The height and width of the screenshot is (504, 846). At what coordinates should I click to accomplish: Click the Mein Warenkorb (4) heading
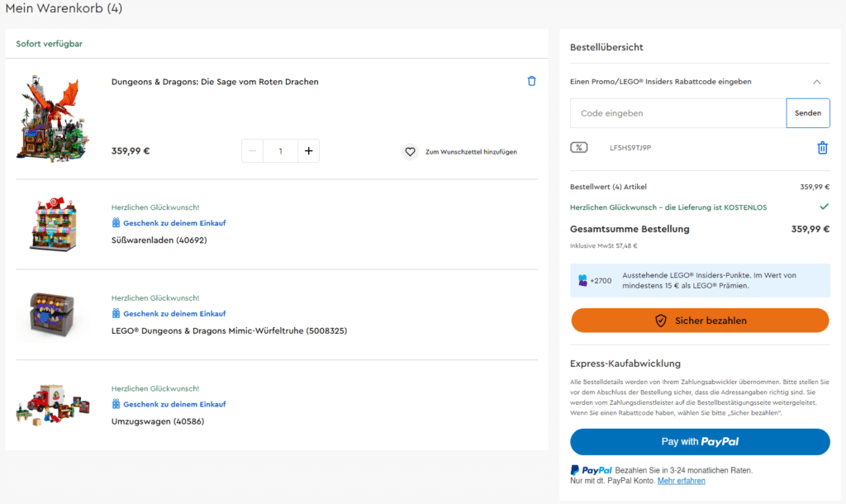tap(64, 8)
